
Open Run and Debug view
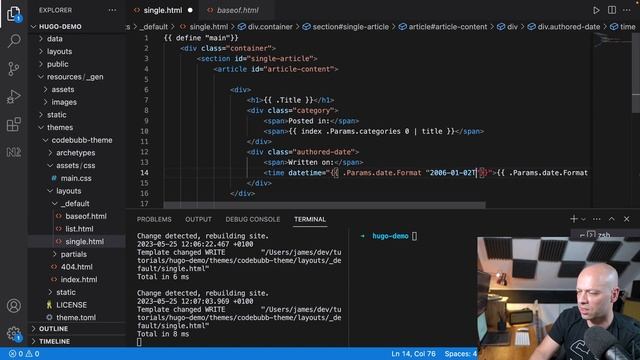[14, 96]
